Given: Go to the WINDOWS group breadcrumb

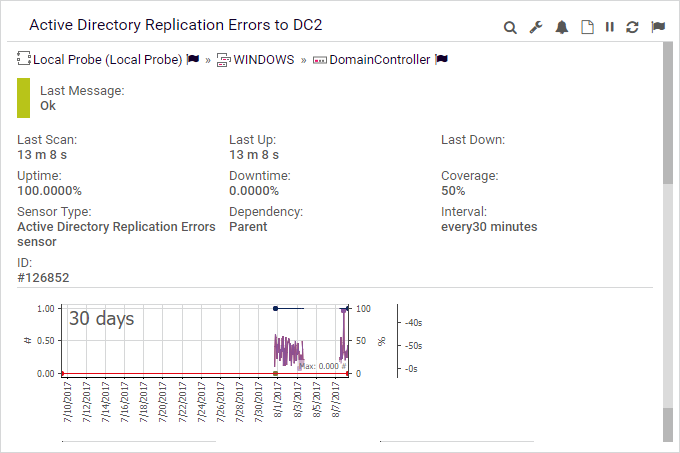Looking at the screenshot, I should 264,60.
